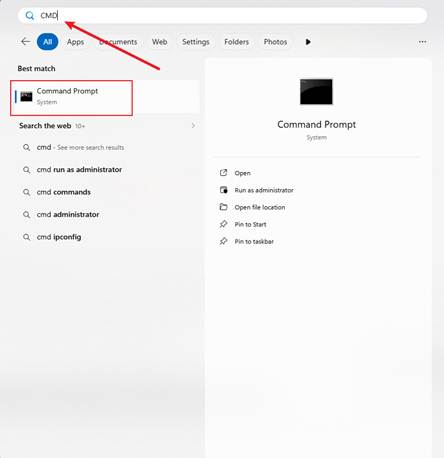444x458 pixels.
Task: Click the CMD search input field
Action: point(222,16)
